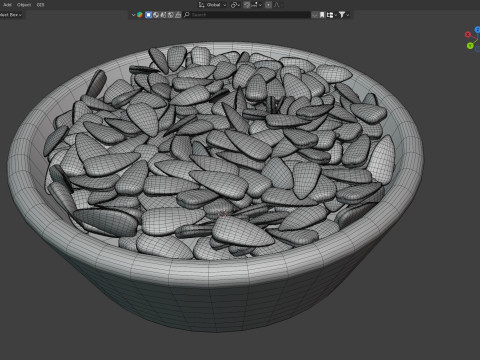Screen dimensions: 480x360
Task: Click the search field with magnifier
Action: (247, 15)
